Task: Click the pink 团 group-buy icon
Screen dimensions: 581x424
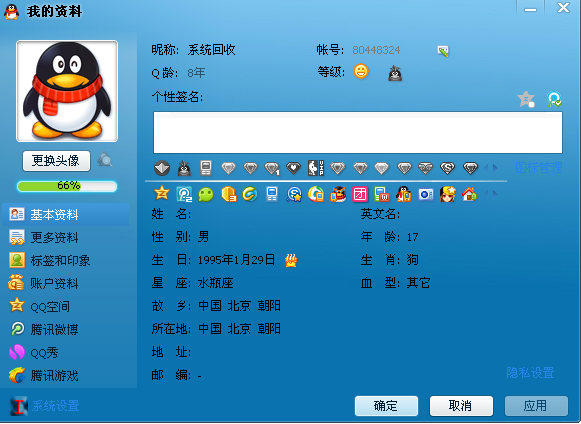Action: click(x=360, y=194)
